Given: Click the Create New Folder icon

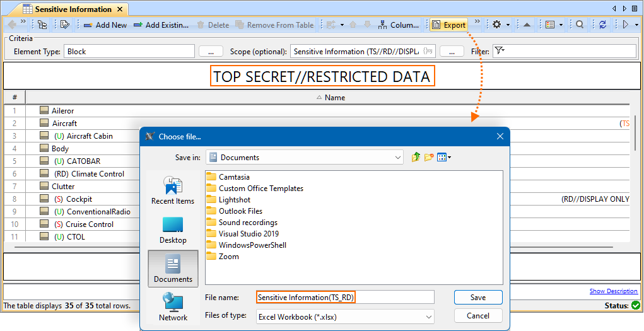Looking at the screenshot, I should click(429, 157).
